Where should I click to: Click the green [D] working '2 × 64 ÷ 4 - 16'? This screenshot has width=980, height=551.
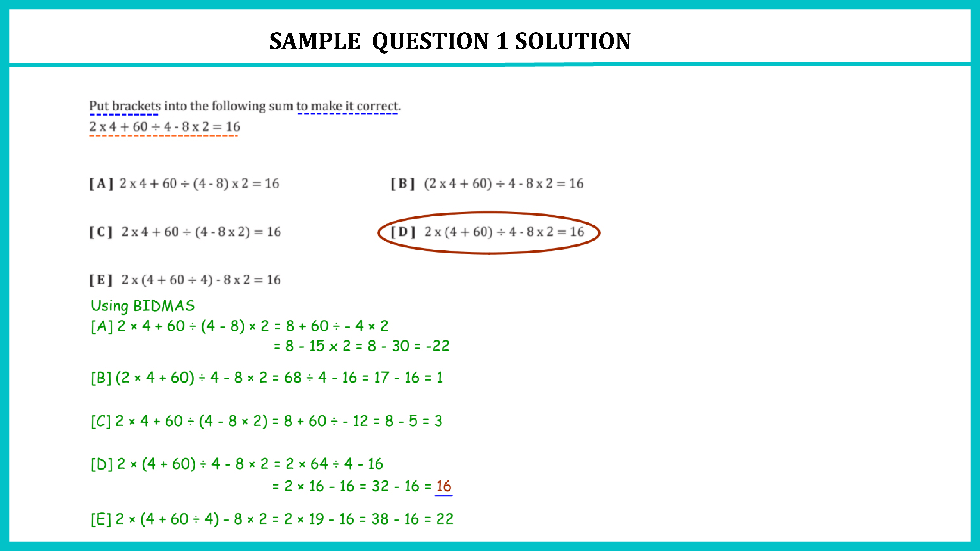[237, 464]
